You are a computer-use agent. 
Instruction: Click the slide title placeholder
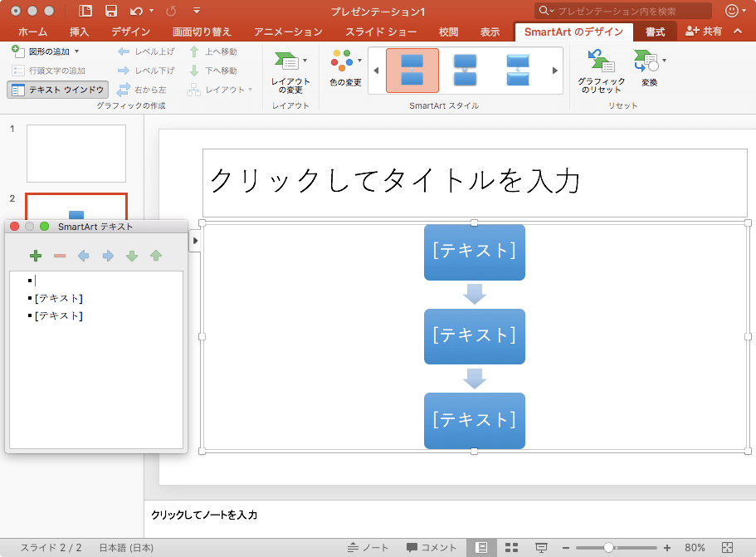pos(475,183)
